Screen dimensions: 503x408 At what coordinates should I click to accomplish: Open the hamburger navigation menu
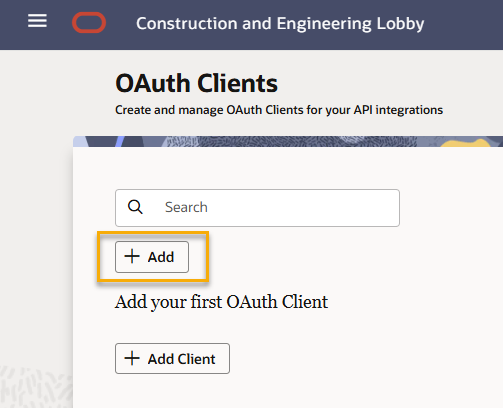click(37, 21)
